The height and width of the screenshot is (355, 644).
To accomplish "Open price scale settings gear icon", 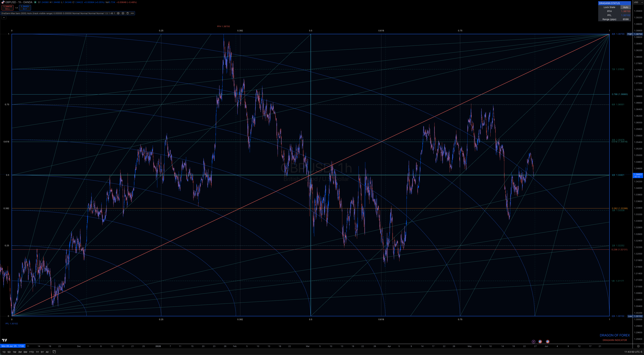I will pos(638,346).
